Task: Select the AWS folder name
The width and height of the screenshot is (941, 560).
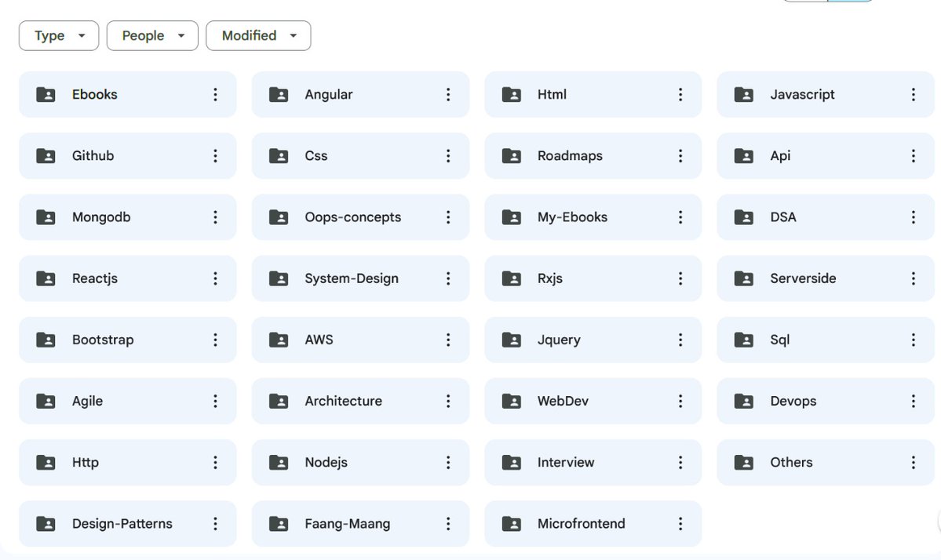Action: click(319, 340)
